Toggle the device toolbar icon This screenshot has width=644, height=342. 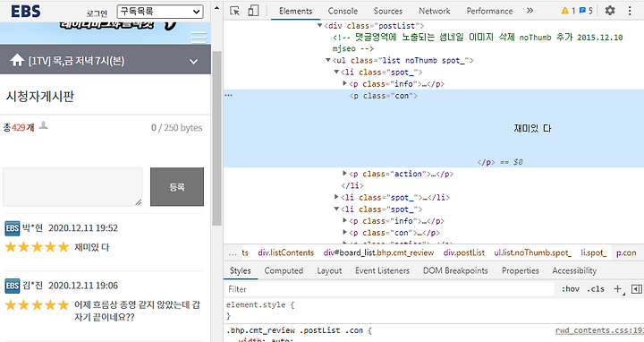click(253, 11)
